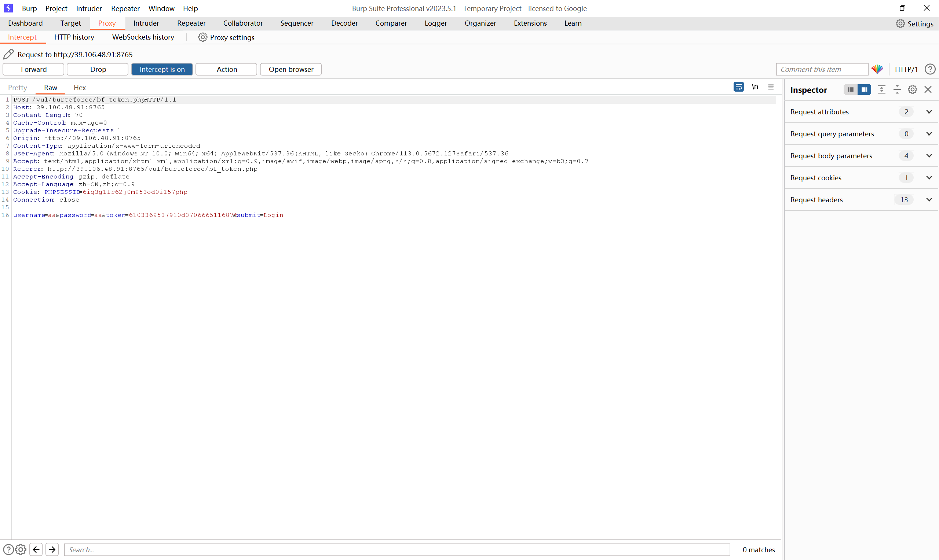Switch Inspector to side-docked layout toggle
Viewport: 939px width, 560px height.
864,89
